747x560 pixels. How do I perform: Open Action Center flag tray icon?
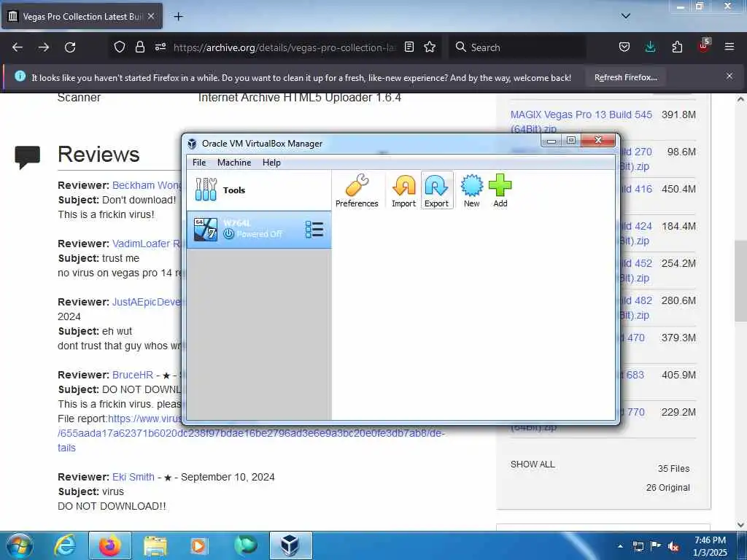point(656,546)
